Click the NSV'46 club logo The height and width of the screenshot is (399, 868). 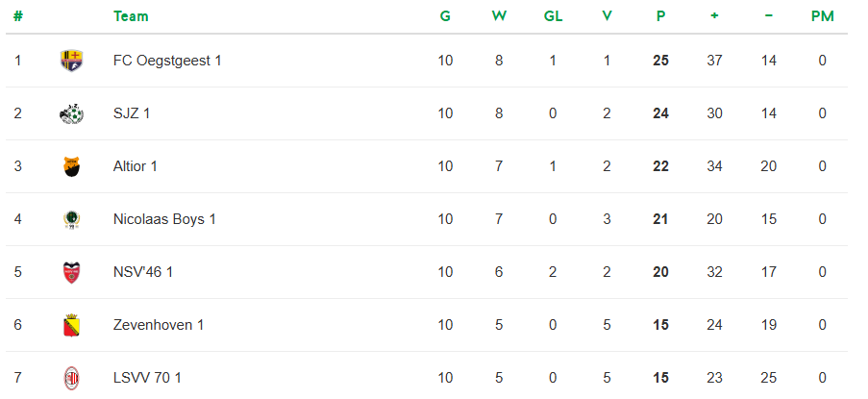point(70,272)
